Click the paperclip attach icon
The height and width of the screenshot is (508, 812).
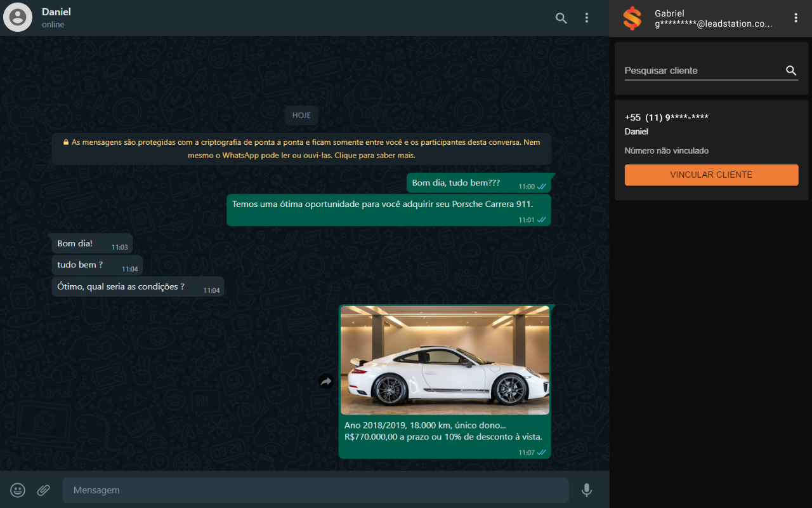tap(43, 490)
